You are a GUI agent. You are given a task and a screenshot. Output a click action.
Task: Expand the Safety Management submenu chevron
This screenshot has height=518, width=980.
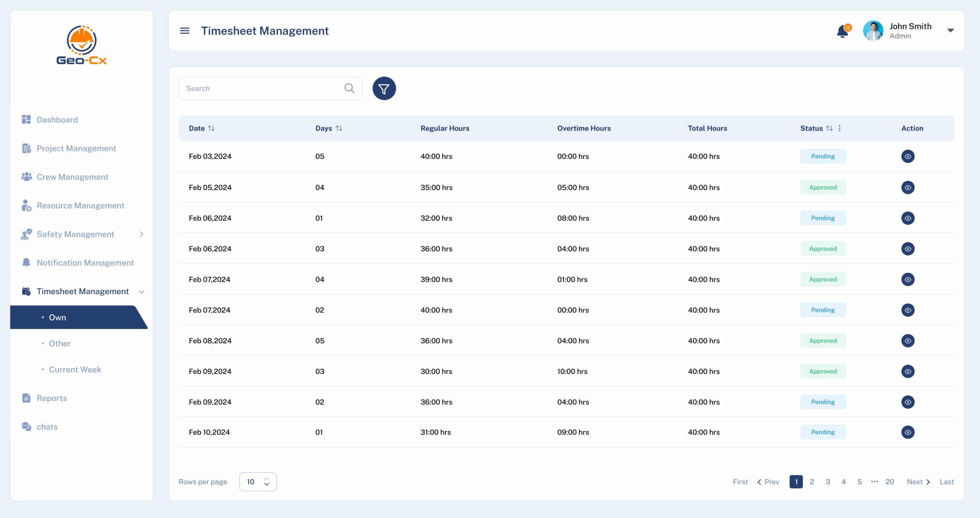[142, 234]
